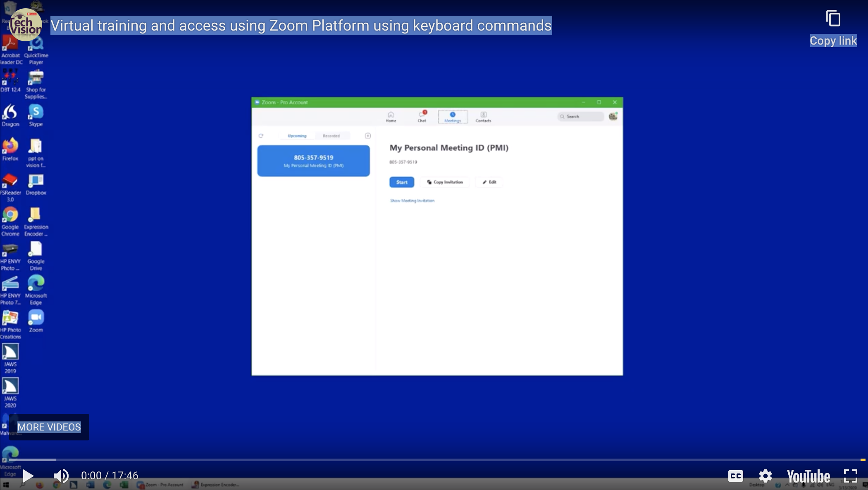Open Acrobat Reader DC desktop icon

[x=10, y=50]
